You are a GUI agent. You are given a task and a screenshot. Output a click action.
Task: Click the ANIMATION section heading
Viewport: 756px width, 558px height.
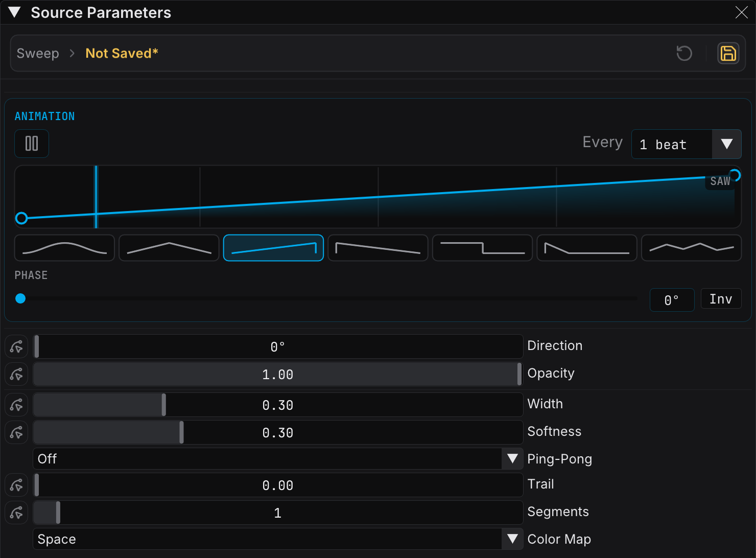click(45, 117)
